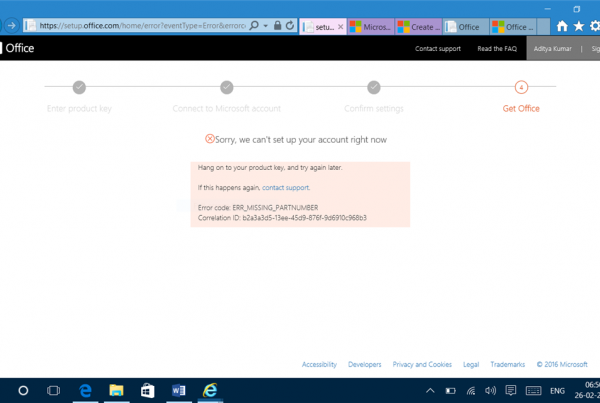Click the Correlation ID text line
600x403 pixels.
282,218
